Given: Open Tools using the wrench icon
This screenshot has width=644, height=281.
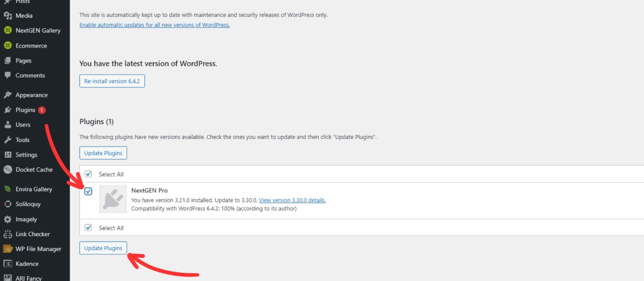Looking at the screenshot, I should click(8, 139).
